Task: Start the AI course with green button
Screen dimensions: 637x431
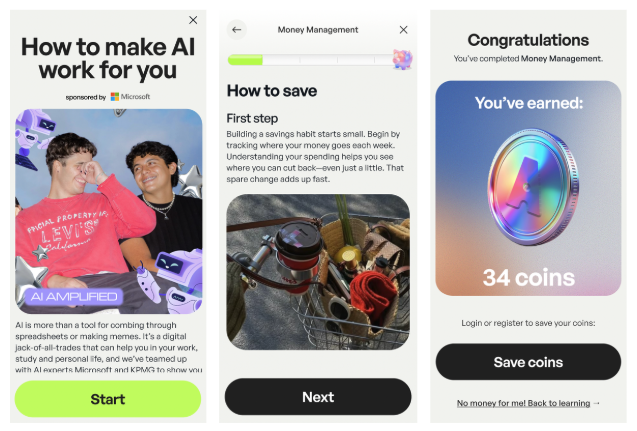Action: click(108, 399)
